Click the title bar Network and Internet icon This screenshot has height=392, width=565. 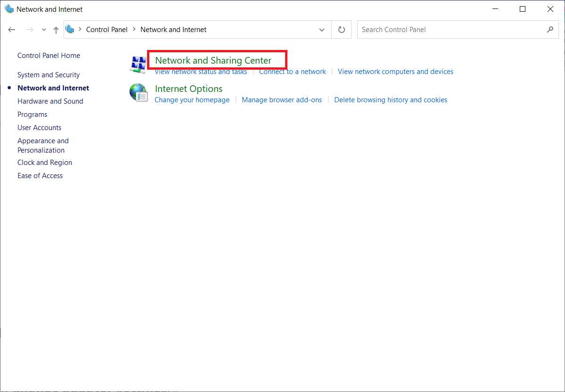pyautogui.click(x=9, y=9)
